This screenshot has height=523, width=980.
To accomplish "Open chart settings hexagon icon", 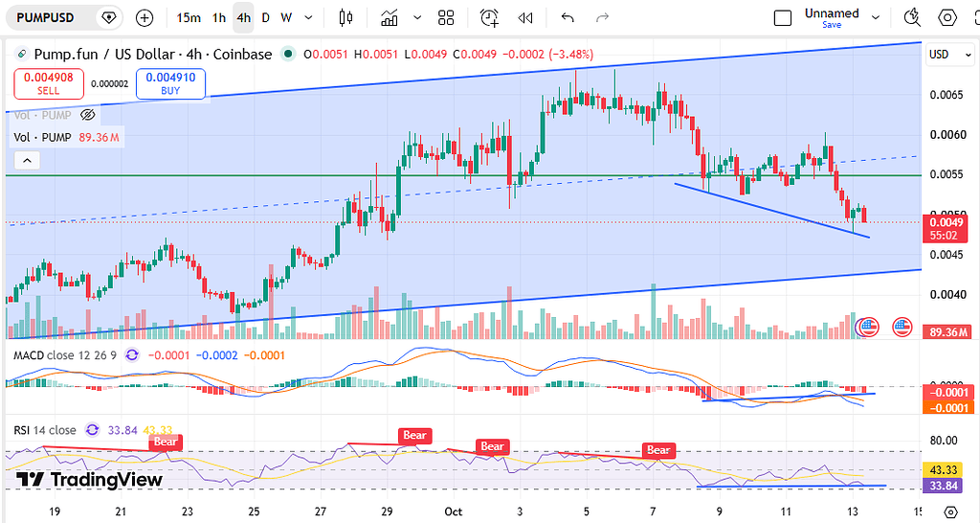I will (x=948, y=17).
